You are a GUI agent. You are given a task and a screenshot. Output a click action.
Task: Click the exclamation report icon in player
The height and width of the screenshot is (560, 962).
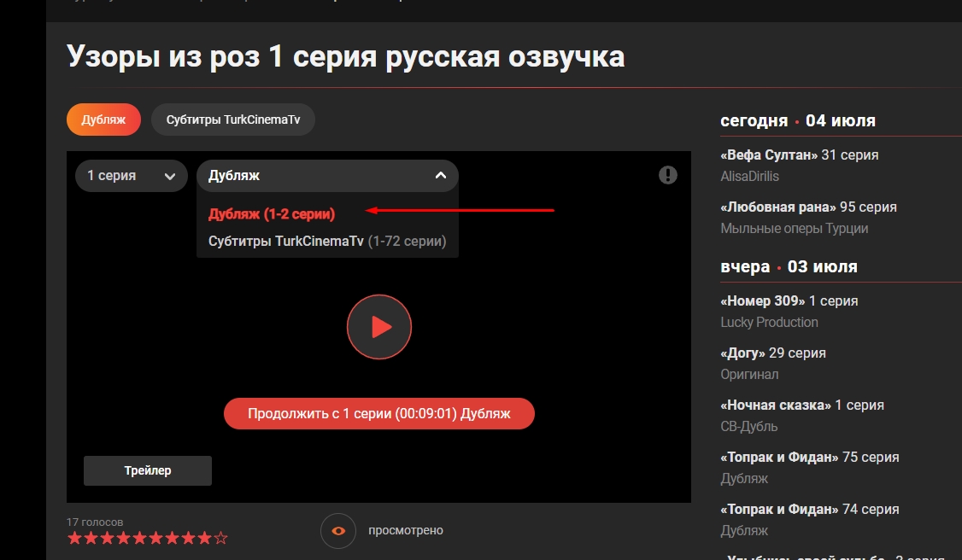(667, 175)
